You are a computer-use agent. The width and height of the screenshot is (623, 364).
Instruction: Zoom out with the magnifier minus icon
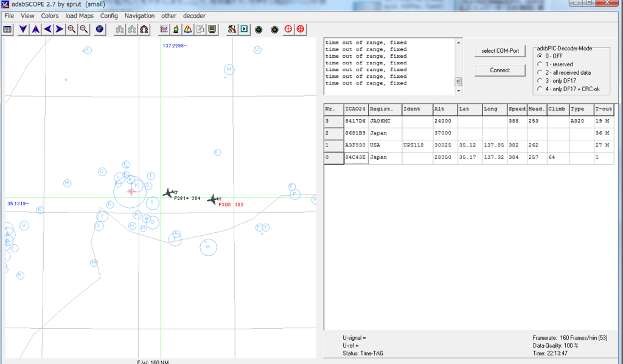pos(83,29)
